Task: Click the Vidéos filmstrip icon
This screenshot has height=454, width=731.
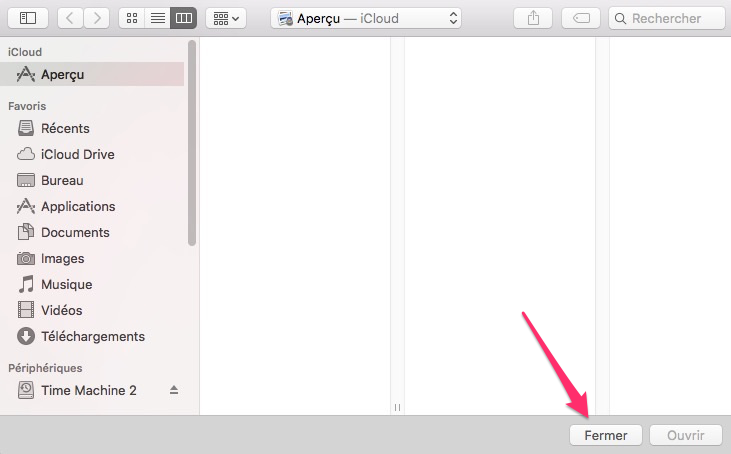Action: (26, 310)
